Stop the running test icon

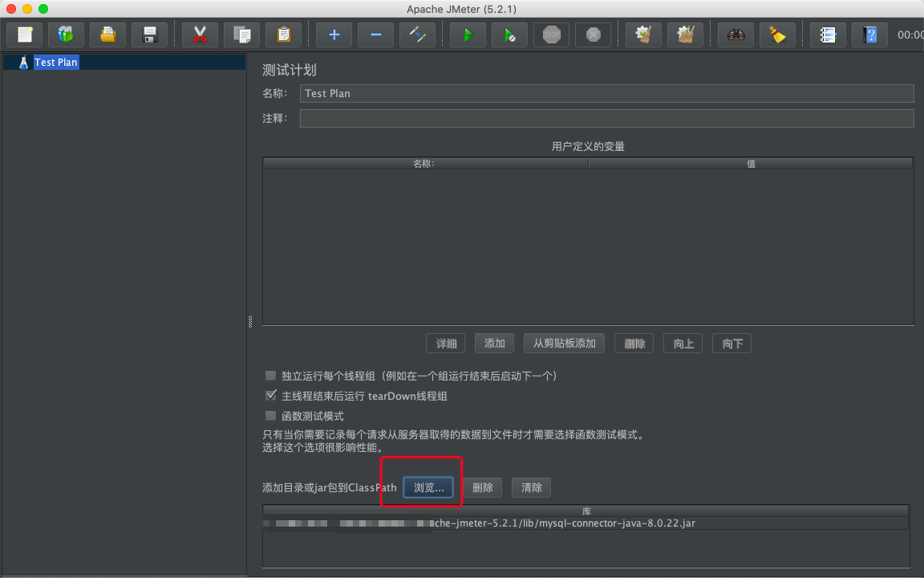point(552,35)
